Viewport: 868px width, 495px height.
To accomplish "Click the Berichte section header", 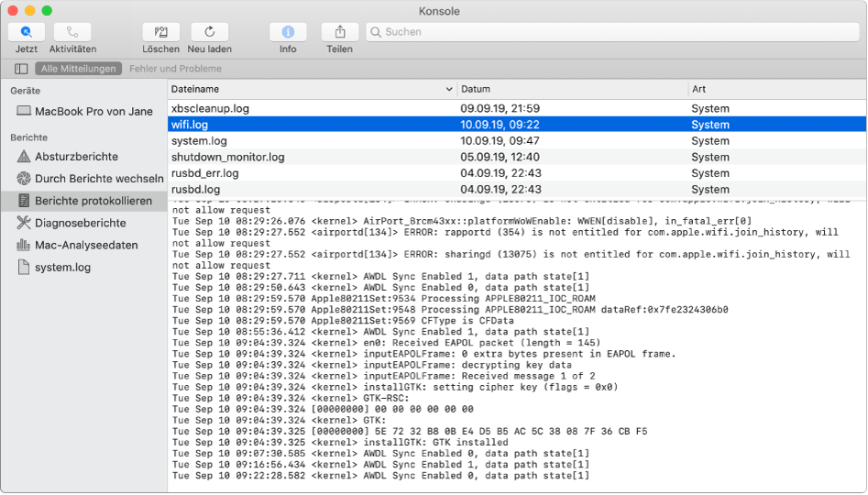I will click(28, 137).
